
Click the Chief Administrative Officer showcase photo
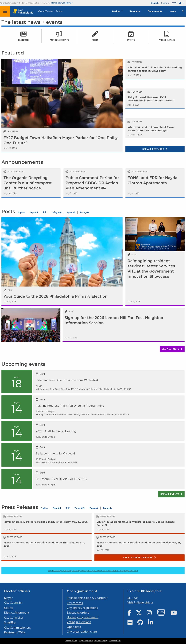[x=155, y=234]
